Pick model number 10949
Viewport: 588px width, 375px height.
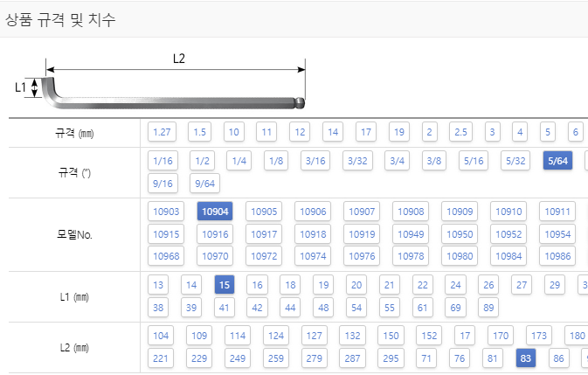[411, 234]
